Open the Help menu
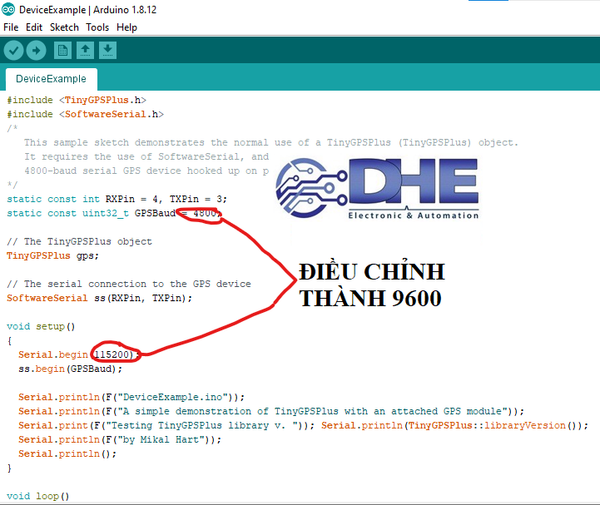This screenshot has height=505, width=600. 126,27
